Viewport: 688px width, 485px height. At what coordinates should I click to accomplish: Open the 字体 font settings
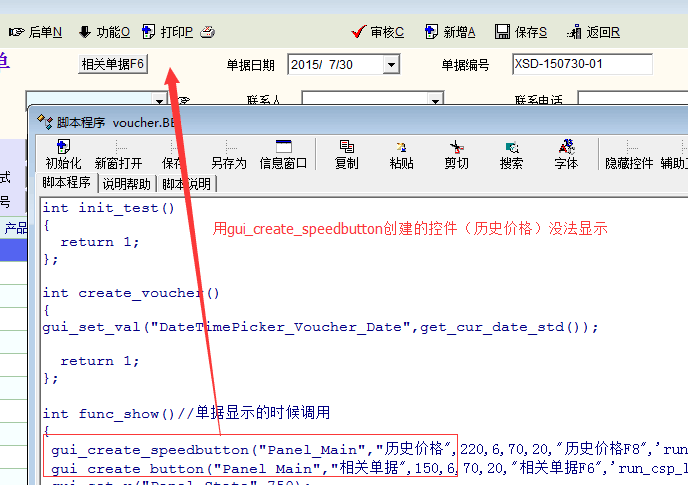pos(566,154)
